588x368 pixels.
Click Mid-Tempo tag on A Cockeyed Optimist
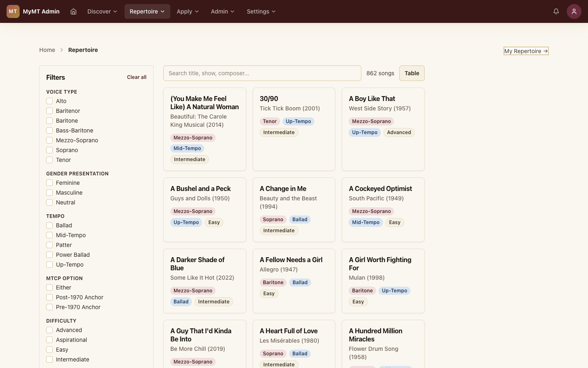coord(366,222)
